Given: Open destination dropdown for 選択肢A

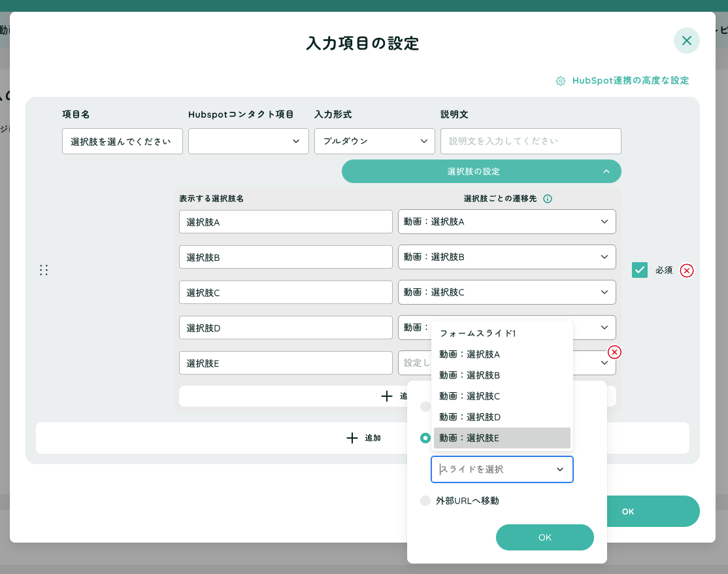Looking at the screenshot, I should [x=506, y=222].
